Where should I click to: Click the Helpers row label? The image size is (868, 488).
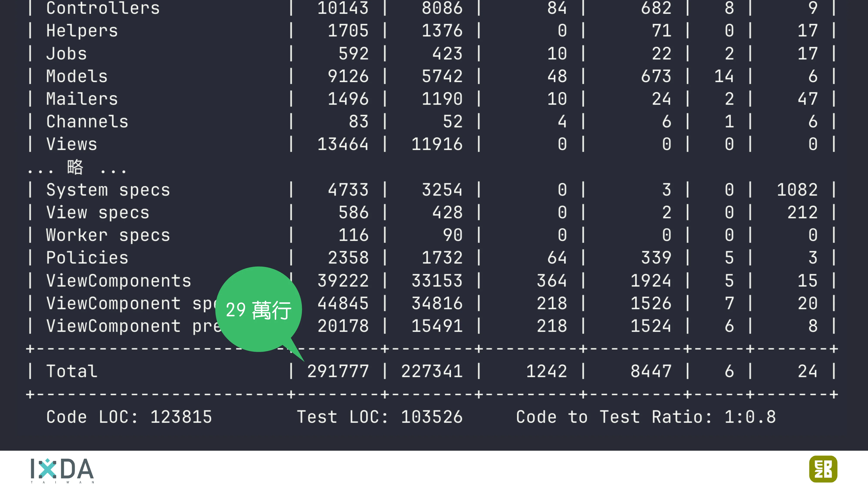click(82, 31)
